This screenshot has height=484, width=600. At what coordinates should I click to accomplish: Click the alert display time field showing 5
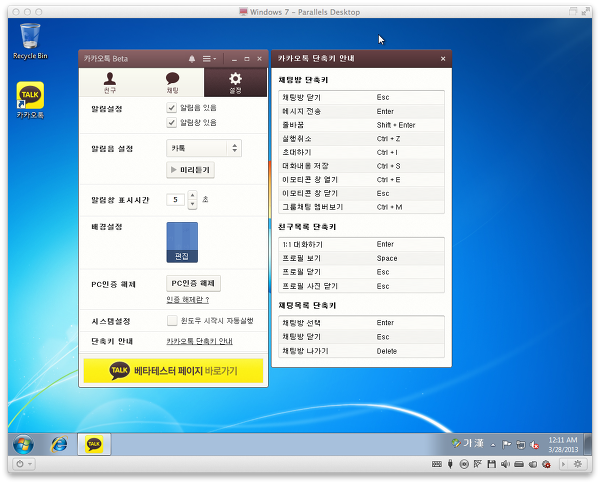176,199
